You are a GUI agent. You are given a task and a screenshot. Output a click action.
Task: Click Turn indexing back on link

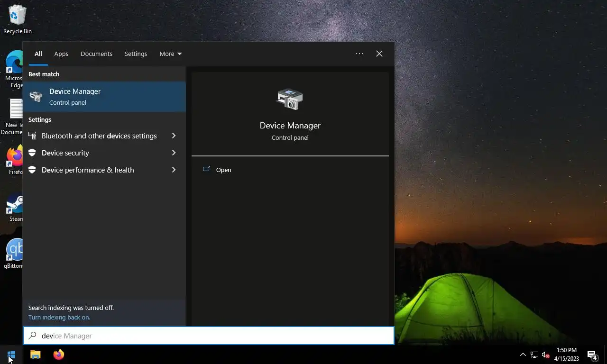tap(59, 317)
